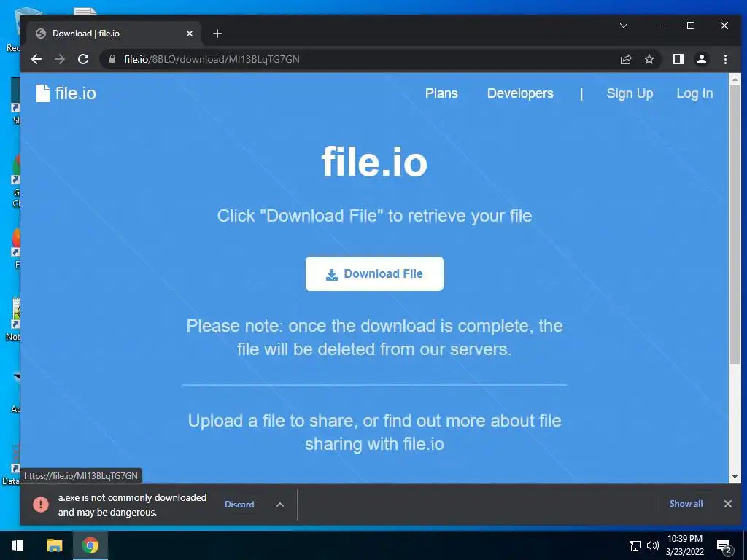This screenshot has height=560, width=747.
Task: Reload the file.io page
Action: click(x=83, y=59)
